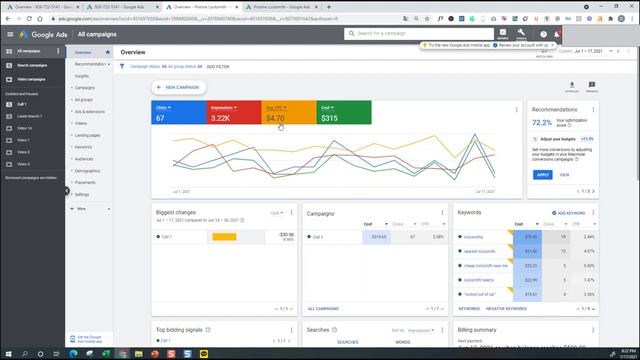
Task: Open Billing summary three-dot menu
Action: 593,330
